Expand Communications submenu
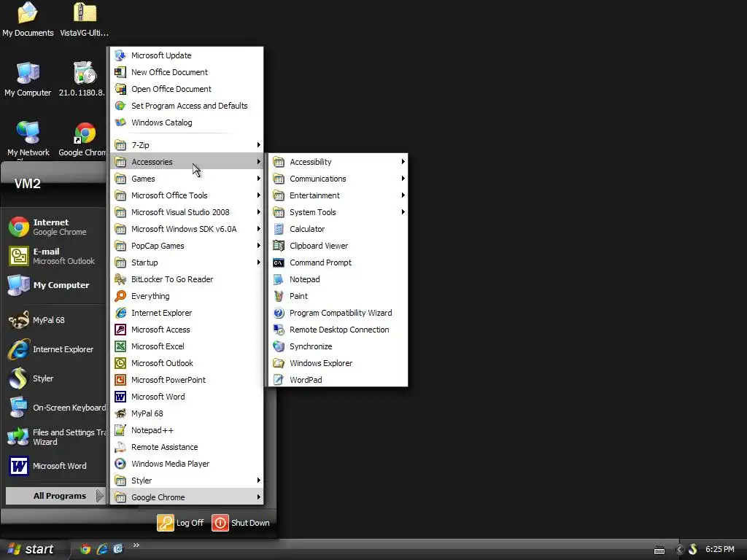This screenshot has height=560, width=747. [x=338, y=179]
